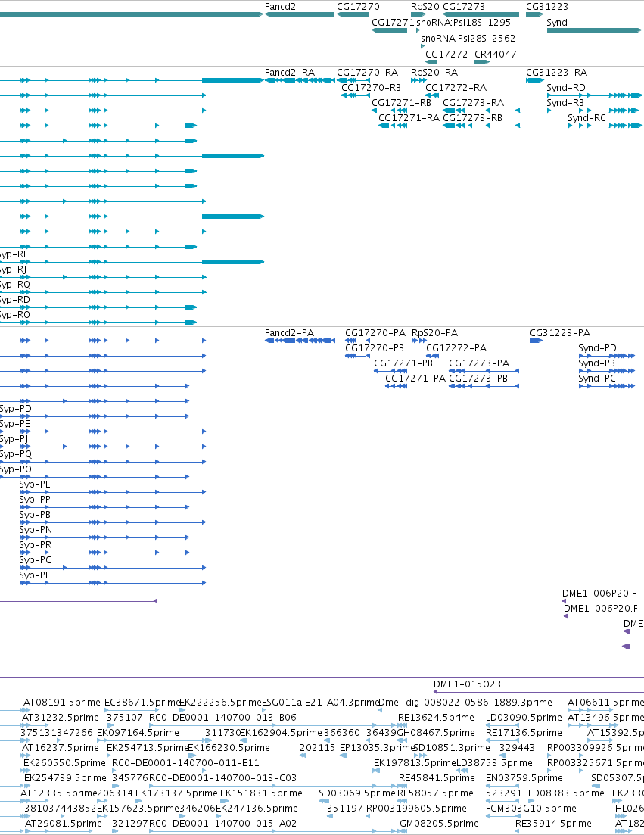Select the Syp-RO transcript label
This screenshot has width=644, height=835.
click(x=15, y=315)
